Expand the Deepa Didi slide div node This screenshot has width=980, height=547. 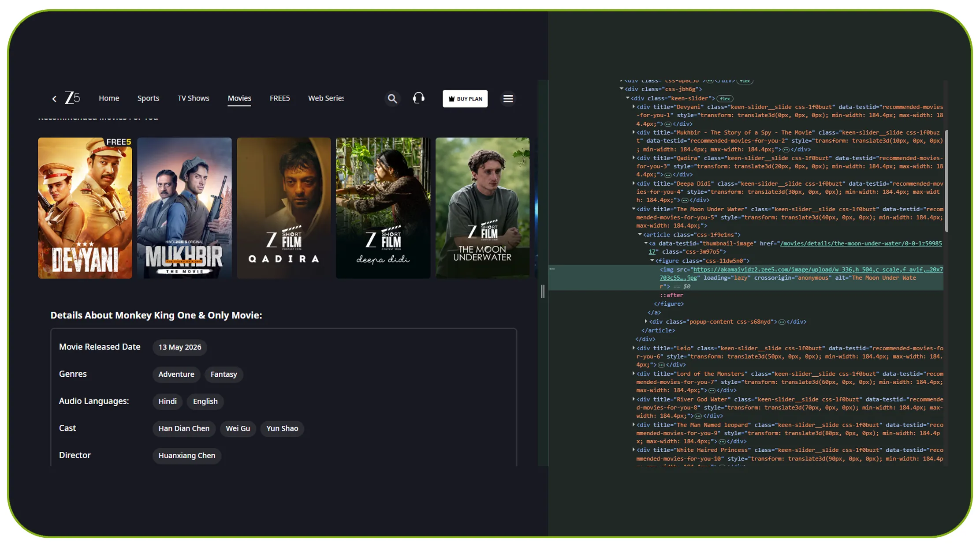tap(633, 183)
